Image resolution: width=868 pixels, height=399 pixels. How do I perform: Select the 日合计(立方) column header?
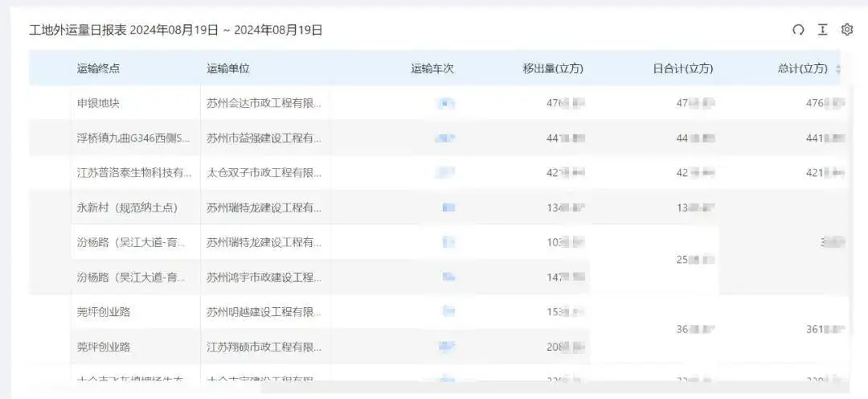682,69
